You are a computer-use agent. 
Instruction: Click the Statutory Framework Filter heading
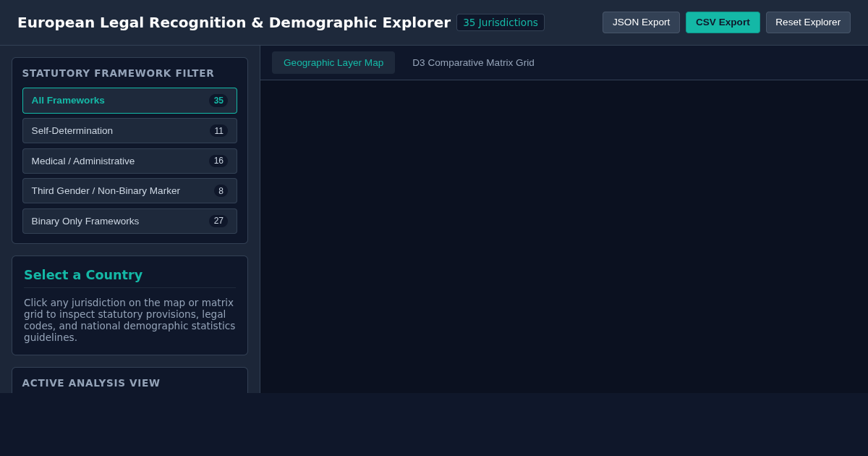click(x=118, y=73)
